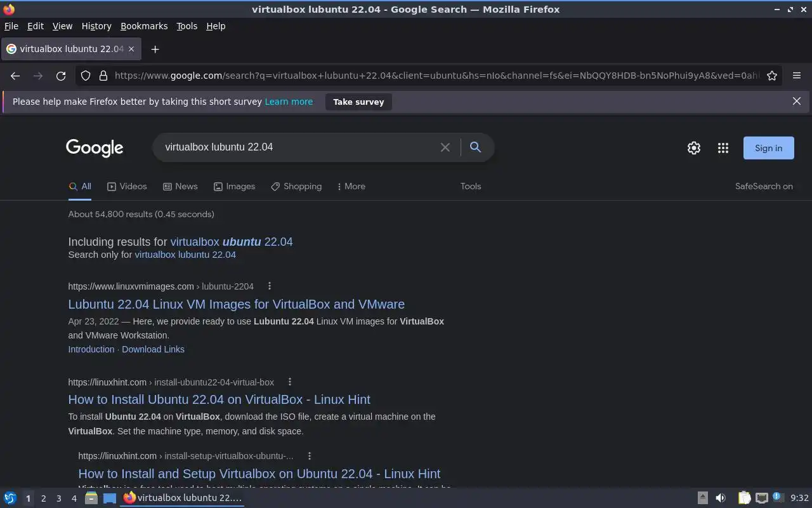Switch to the Images results tab
The image size is (812, 508).
[x=234, y=187]
